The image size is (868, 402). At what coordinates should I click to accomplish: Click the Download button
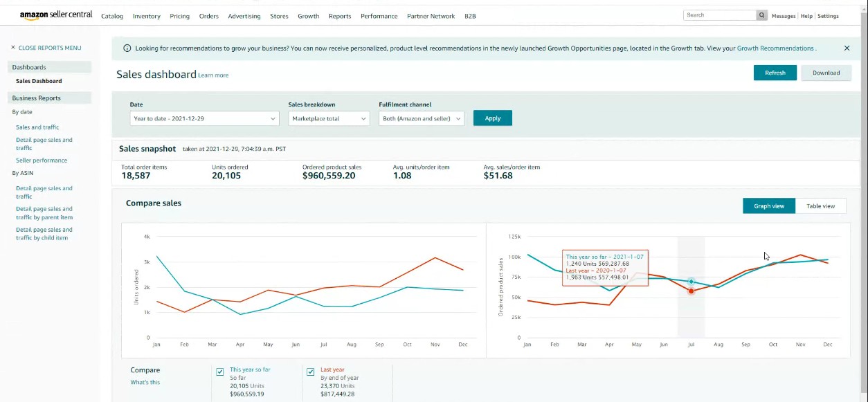(826, 73)
